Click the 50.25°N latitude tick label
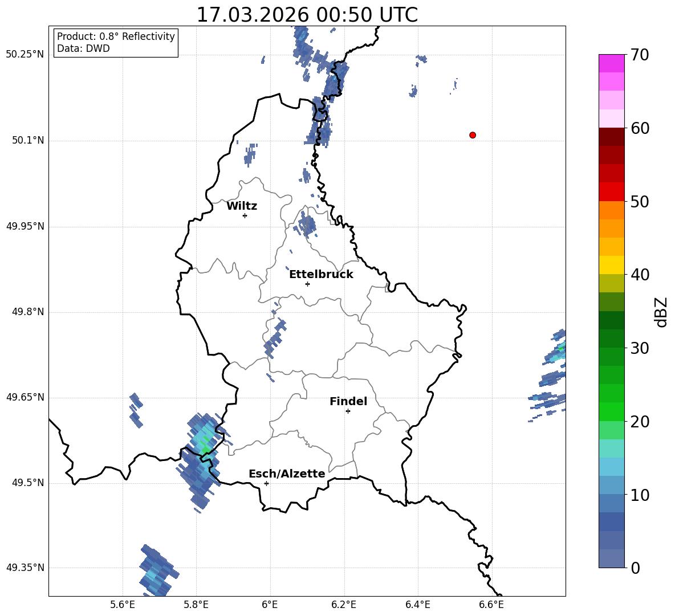675x616 pixels. (x=25, y=55)
